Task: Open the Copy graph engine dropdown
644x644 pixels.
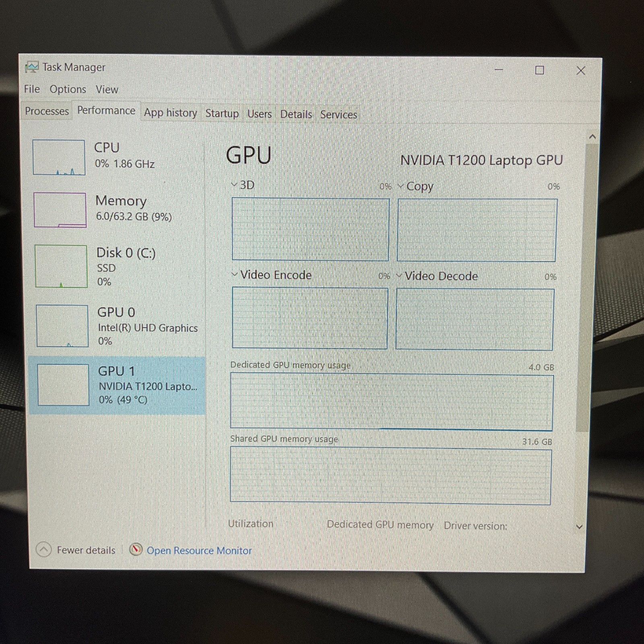Action: (401, 186)
